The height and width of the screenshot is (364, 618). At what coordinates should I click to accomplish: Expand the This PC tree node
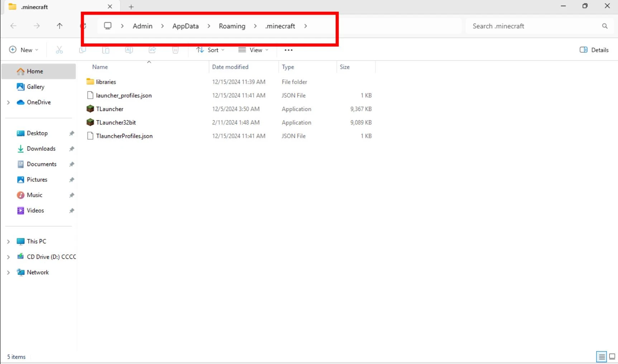(8, 242)
